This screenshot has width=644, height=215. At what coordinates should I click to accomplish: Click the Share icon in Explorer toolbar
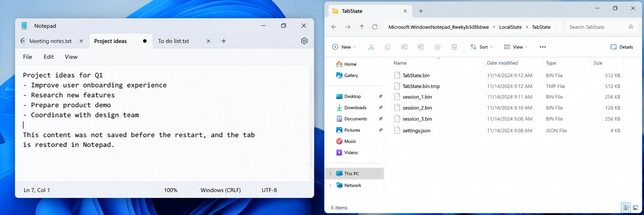437,47
